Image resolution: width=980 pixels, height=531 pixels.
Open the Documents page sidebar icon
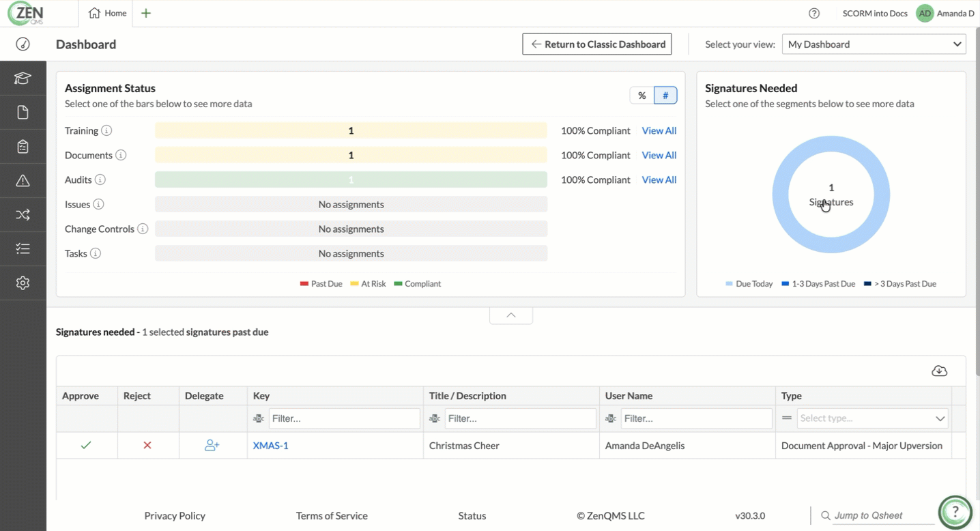tap(23, 113)
